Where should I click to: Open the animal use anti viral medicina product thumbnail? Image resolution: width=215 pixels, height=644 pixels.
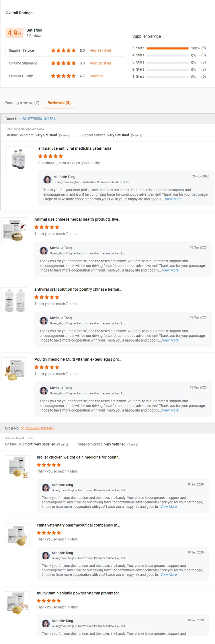click(18, 159)
